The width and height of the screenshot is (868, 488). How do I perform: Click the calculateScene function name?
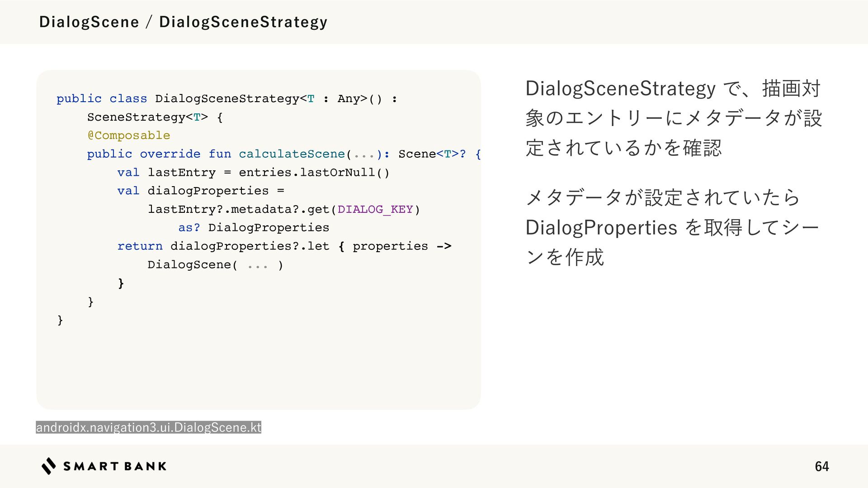tap(292, 154)
